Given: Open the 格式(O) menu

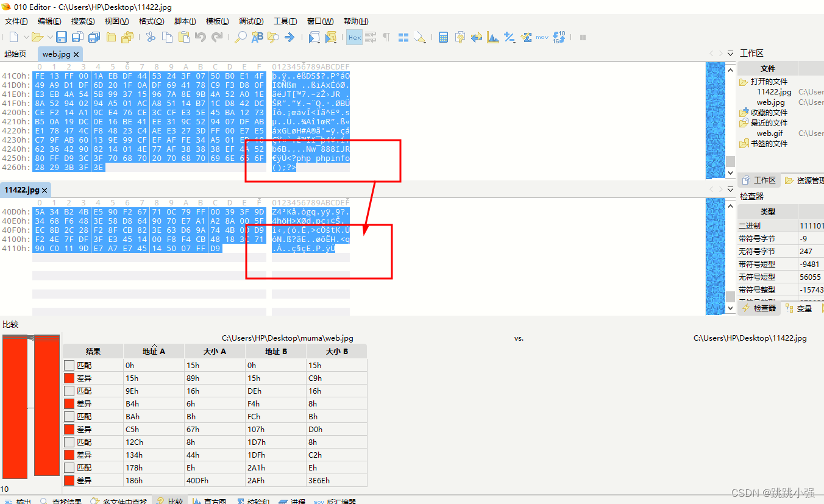Looking at the screenshot, I should [x=151, y=21].
